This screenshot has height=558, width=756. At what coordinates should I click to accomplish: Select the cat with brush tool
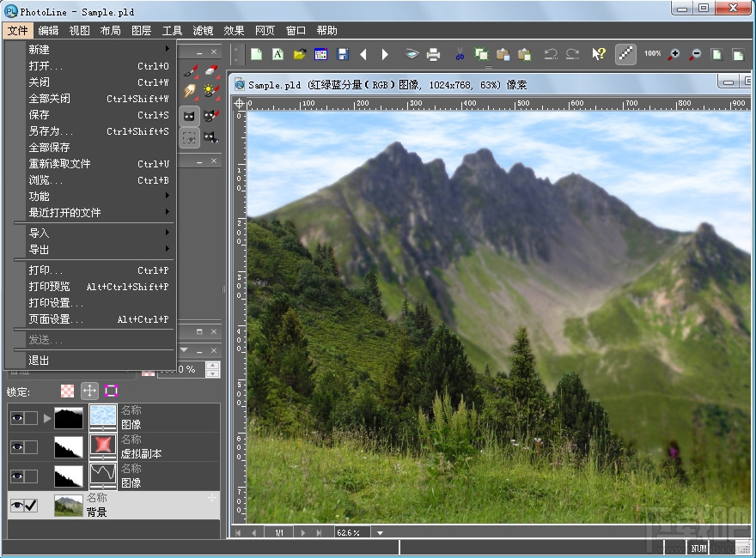coord(210,116)
